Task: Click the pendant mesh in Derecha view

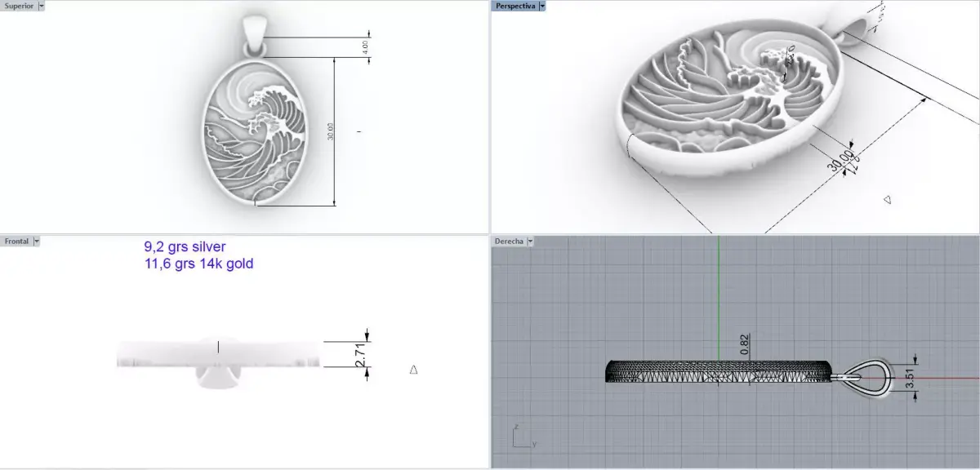Action: [719, 371]
